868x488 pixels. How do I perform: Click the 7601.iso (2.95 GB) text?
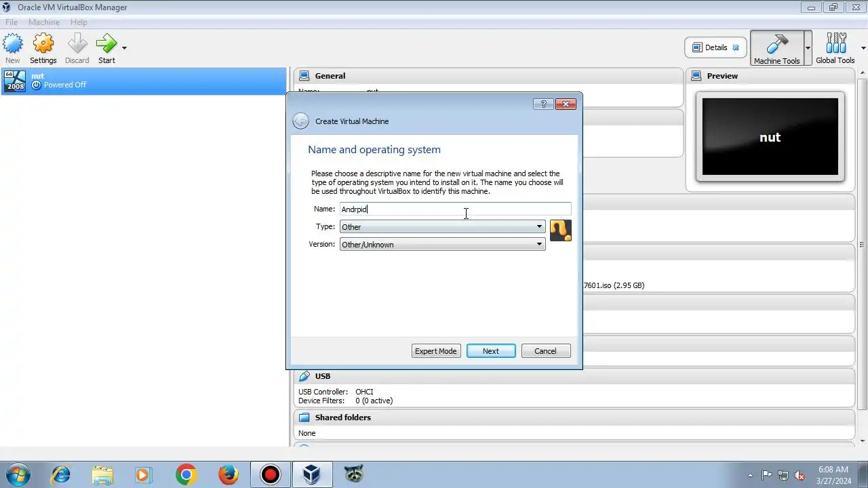point(614,285)
